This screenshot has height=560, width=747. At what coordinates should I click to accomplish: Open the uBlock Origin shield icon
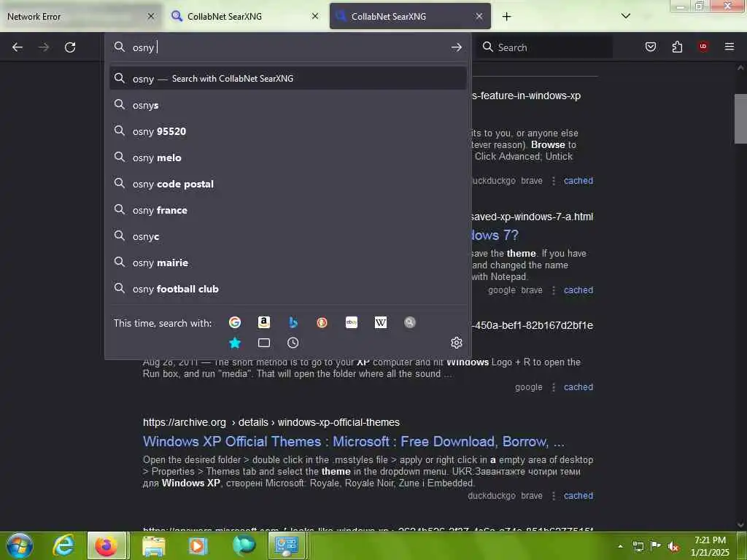tap(703, 47)
